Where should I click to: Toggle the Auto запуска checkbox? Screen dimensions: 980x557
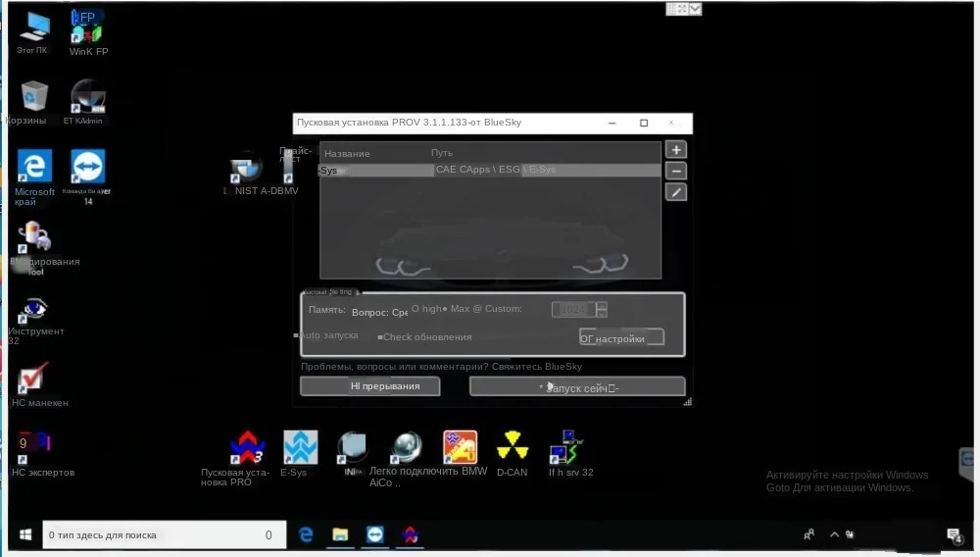[326, 335]
